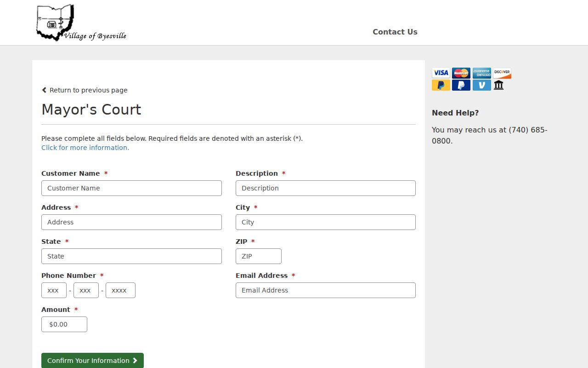Focus the Email Address field

point(326,290)
